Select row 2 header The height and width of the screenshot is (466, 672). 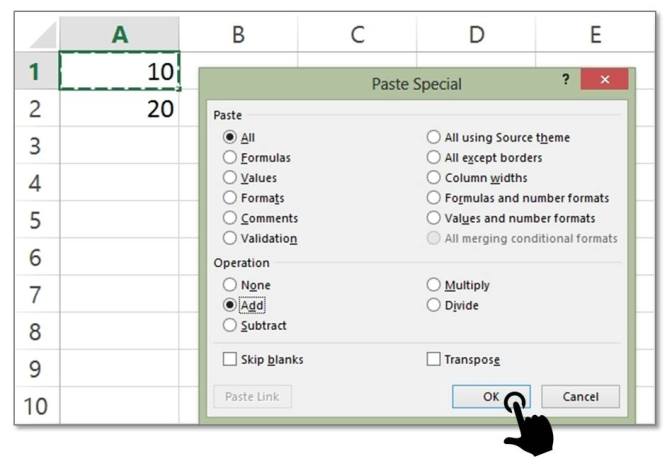point(37,108)
